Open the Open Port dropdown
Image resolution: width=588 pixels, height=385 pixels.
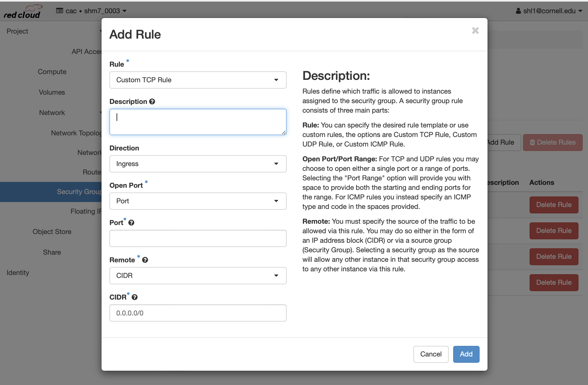click(x=198, y=201)
